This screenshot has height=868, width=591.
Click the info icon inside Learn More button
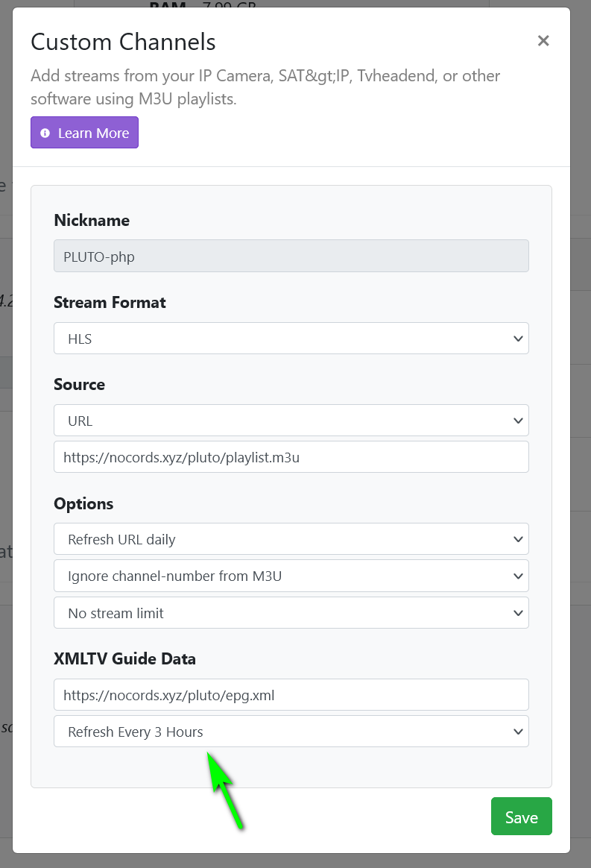pyautogui.click(x=45, y=132)
